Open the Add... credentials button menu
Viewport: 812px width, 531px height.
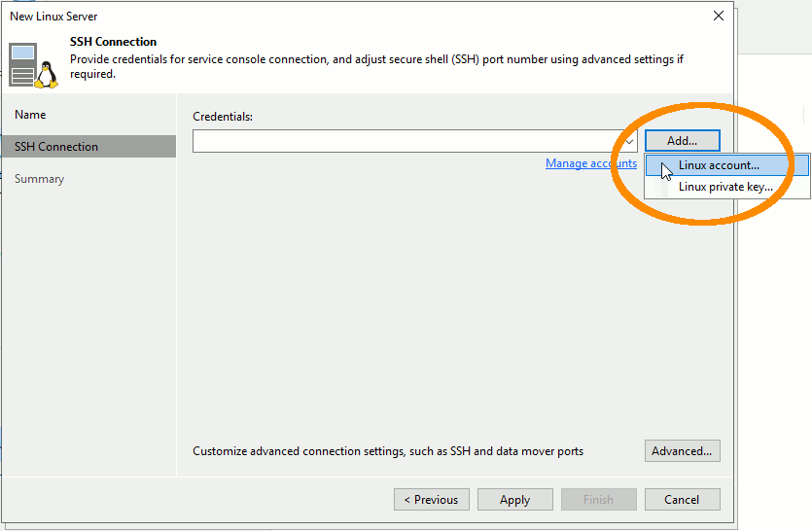682,141
